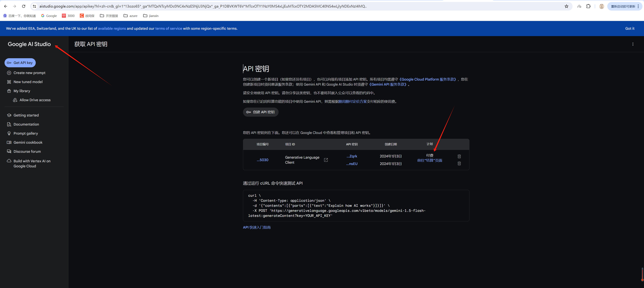This screenshot has width=644, height=288.
Task: Expand the azure bookmarks folder
Action: point(130,15)
